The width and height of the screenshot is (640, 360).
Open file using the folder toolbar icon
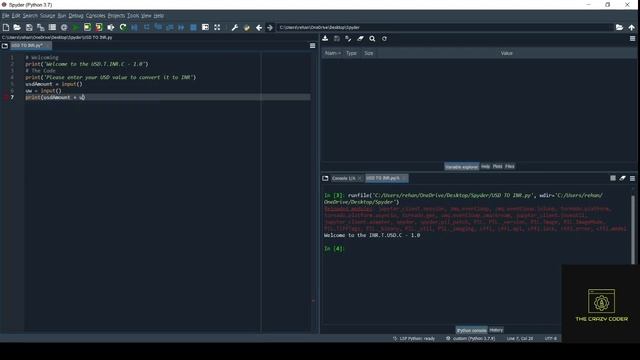point(17,27)
